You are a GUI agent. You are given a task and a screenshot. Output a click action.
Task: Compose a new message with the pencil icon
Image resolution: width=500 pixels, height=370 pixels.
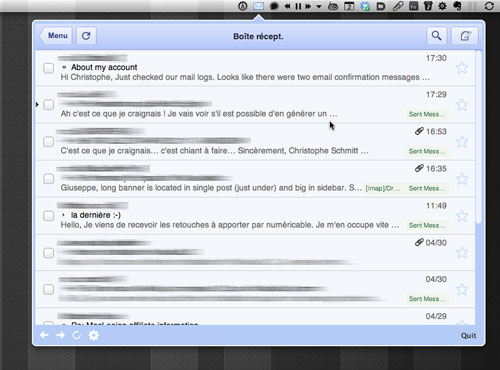(465, 36)
